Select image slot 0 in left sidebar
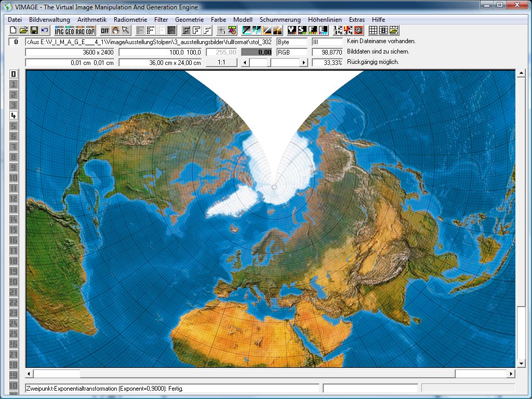 click(x=14, y=74)
